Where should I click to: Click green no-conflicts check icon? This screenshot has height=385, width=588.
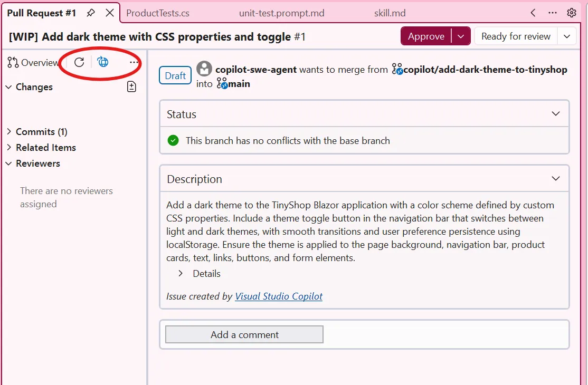click(173, 140)
